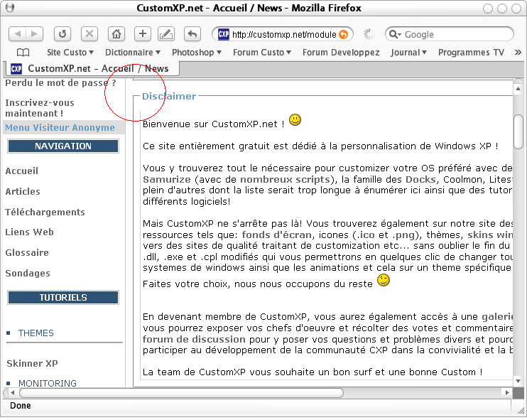Open the MONITORING tutorial category

pyautogui.click(x=48, y=383)
